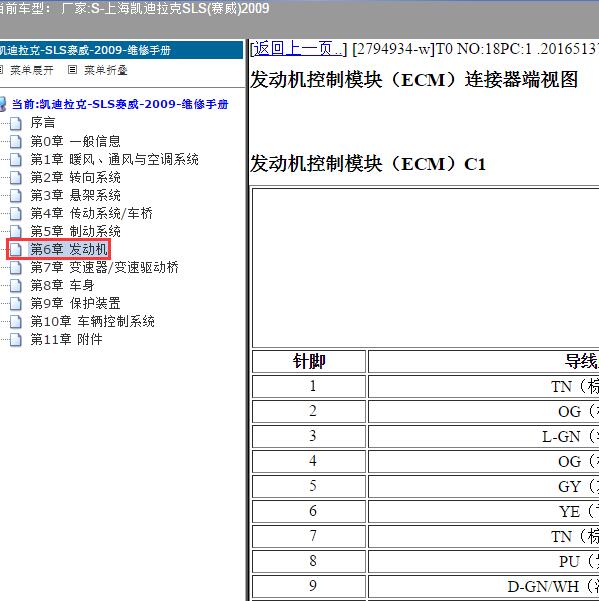Click 菜单展开 to expand the menu

click(x=31, y=70)
